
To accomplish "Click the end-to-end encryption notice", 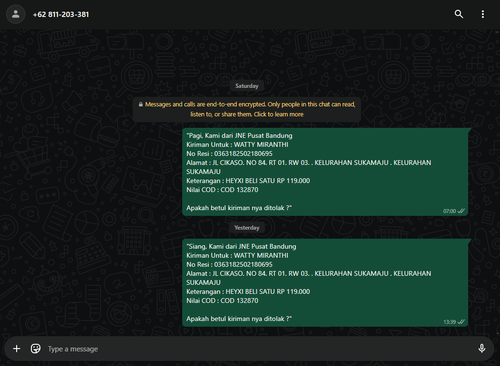I will pos(247,109).
